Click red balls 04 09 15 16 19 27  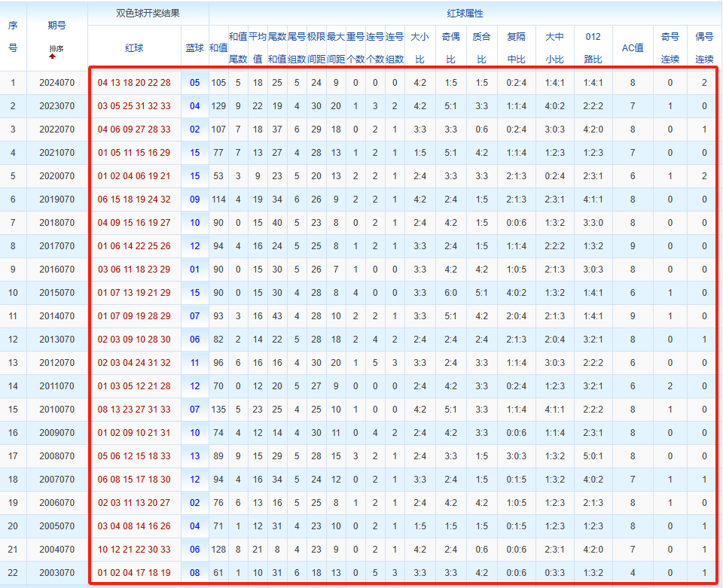134,223
